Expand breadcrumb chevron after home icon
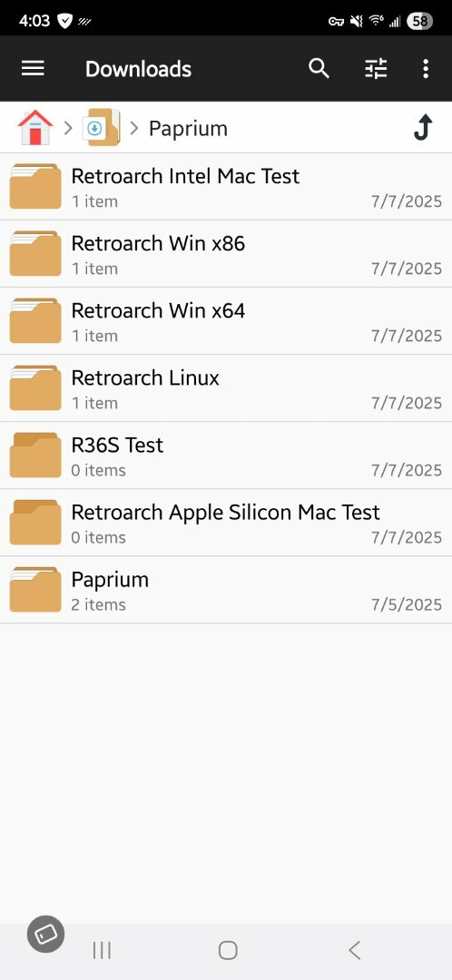 68,128
